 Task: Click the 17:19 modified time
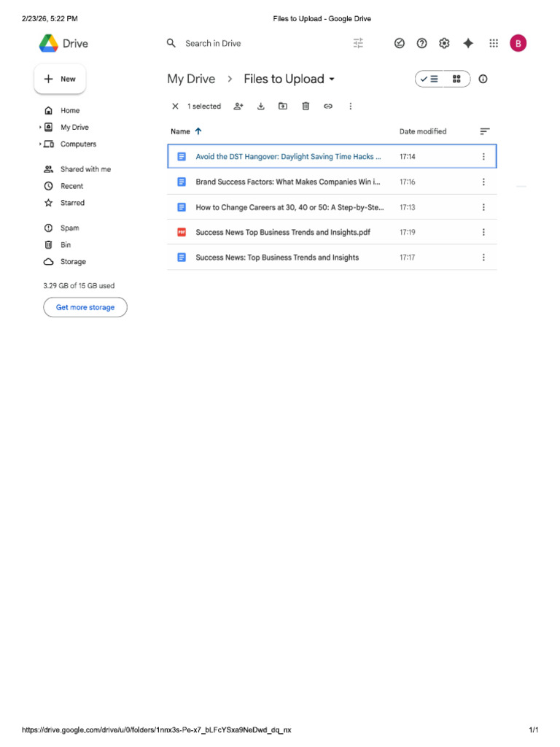tap(407, 232)
